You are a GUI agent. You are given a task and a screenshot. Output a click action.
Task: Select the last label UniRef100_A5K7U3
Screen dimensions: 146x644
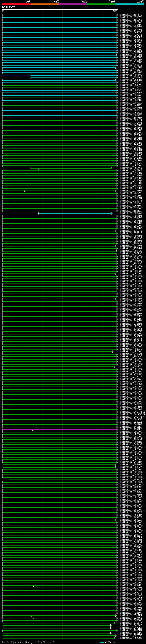131,638
